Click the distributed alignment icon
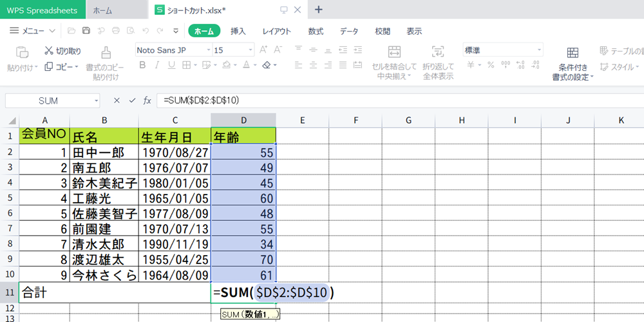 tap(357, 65)
